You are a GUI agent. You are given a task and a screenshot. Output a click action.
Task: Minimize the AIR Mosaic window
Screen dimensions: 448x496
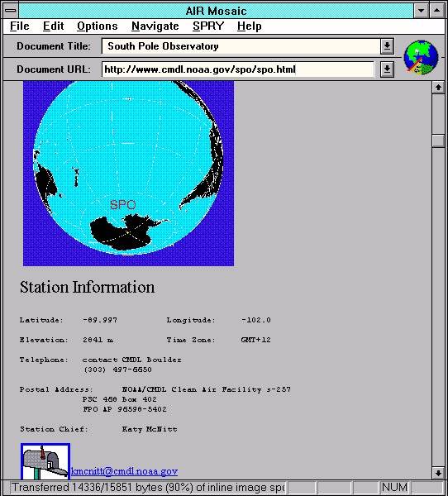(421, 11)
